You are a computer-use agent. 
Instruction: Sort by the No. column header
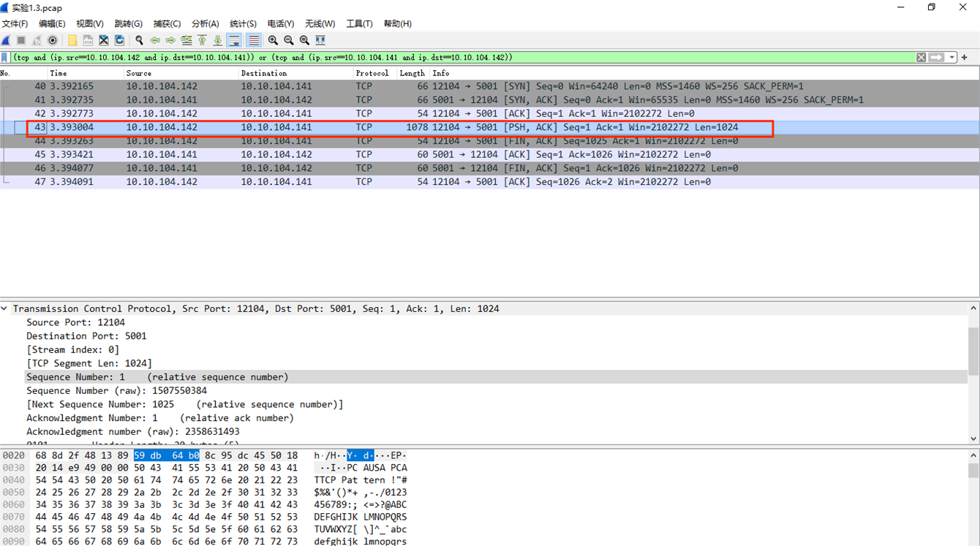23,73
